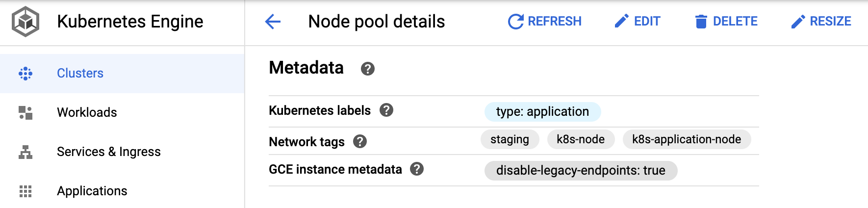Click the Applications grid icon
Screen dimensions: 868x208
tap(26, 191)
